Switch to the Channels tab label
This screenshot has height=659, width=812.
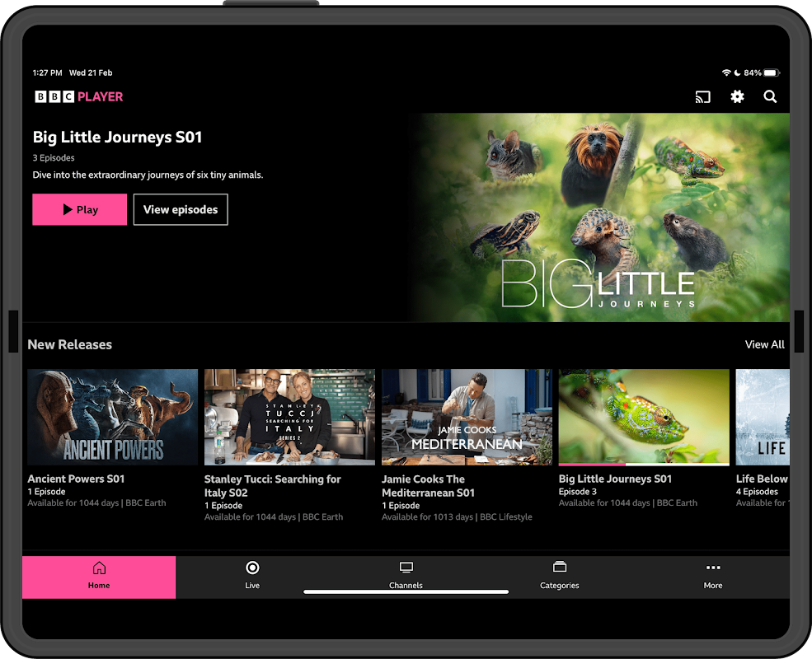point(406,586)
